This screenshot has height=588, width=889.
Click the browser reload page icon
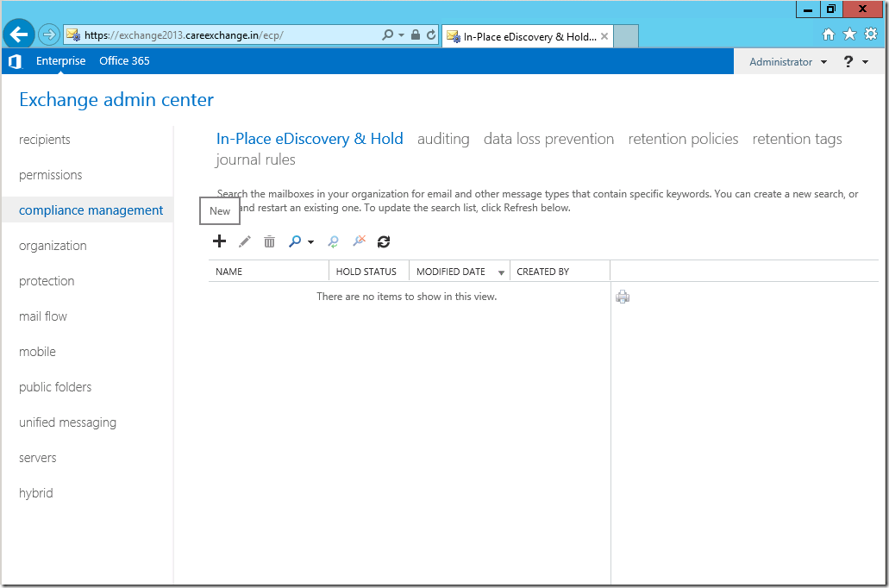click(431, 35)
